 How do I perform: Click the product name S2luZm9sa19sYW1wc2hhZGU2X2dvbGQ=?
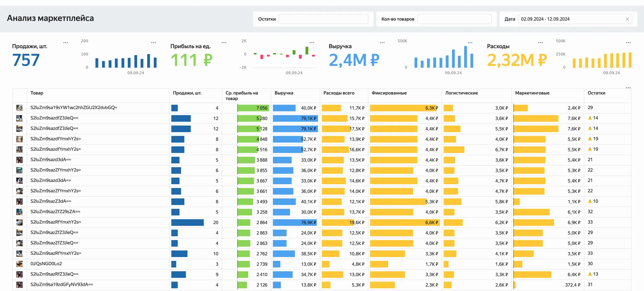point(74,107)
